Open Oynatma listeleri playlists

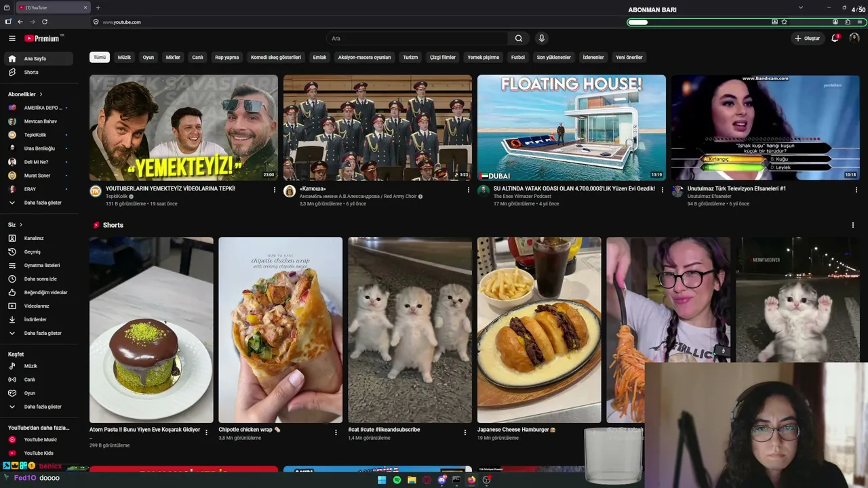click(38, 266)
